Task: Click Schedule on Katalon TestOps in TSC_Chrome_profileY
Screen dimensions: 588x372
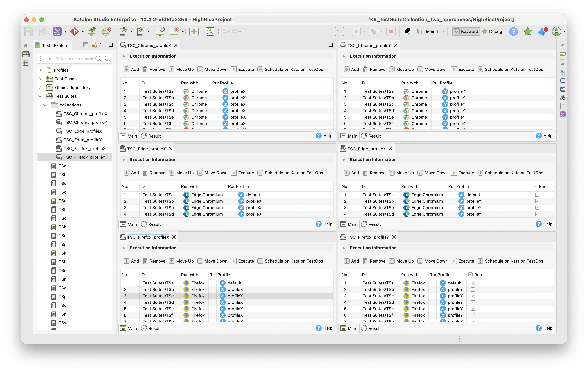Action: pyautogui.click(x=510, y=69)
